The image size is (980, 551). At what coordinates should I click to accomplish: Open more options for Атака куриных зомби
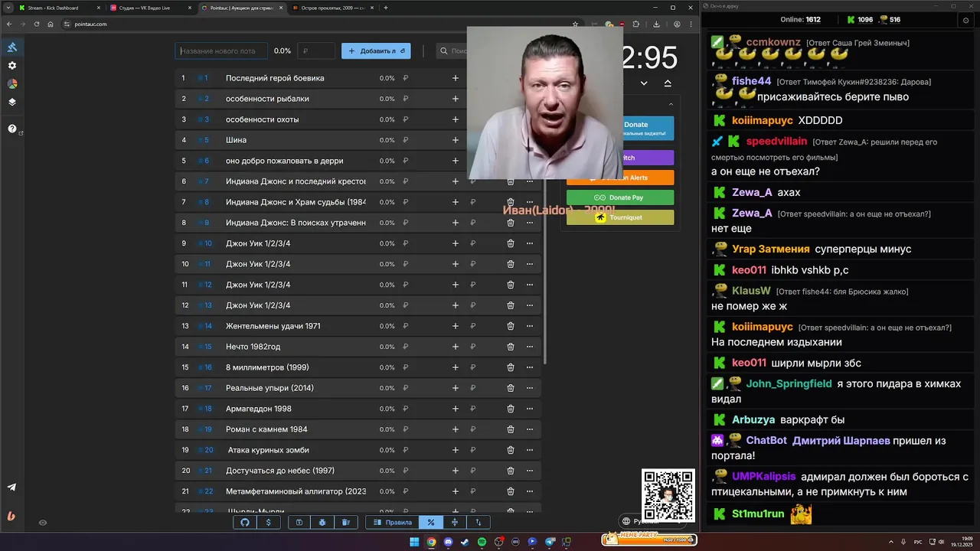pos(529,450)
